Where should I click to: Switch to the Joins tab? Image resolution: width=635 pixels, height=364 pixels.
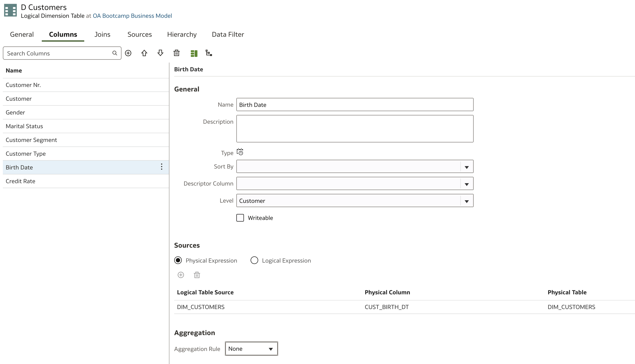click(102, 34)
